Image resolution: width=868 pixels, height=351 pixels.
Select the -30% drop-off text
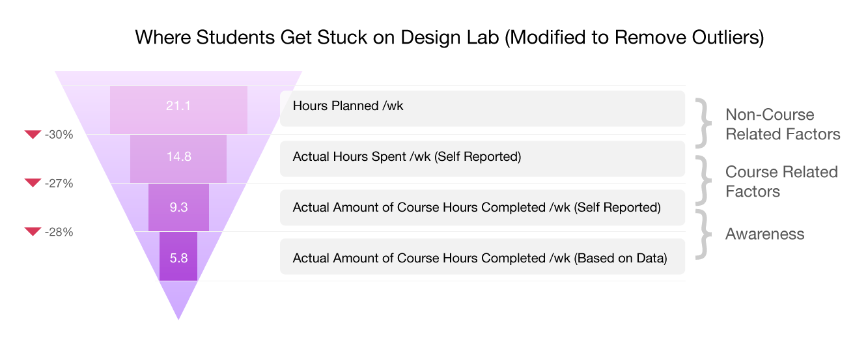(59, 135)
